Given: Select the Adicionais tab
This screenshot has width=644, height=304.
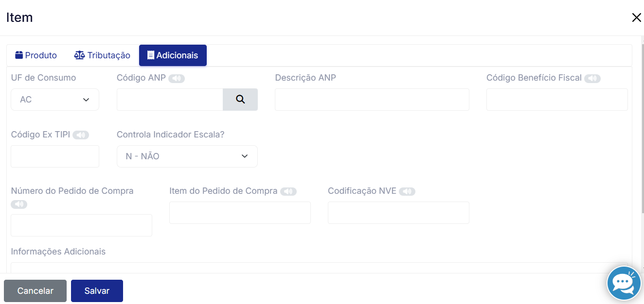Looking at the screenshot, I should (173, 55).
